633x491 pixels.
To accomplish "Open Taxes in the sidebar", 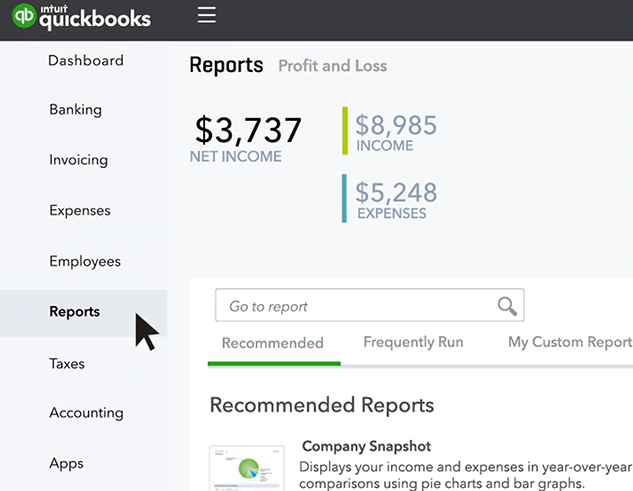I will (x=67, y=363).
